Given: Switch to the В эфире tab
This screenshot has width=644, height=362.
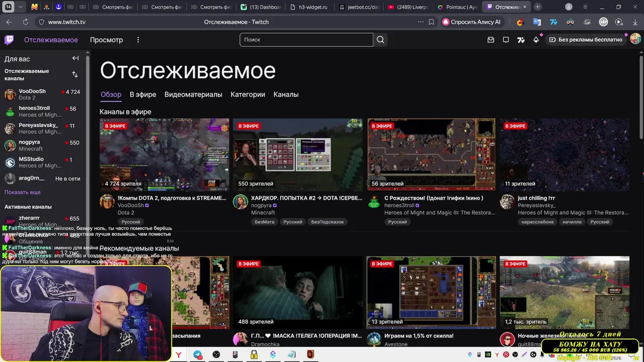Looking at the screenshot, I should click(x=143, y=95).
